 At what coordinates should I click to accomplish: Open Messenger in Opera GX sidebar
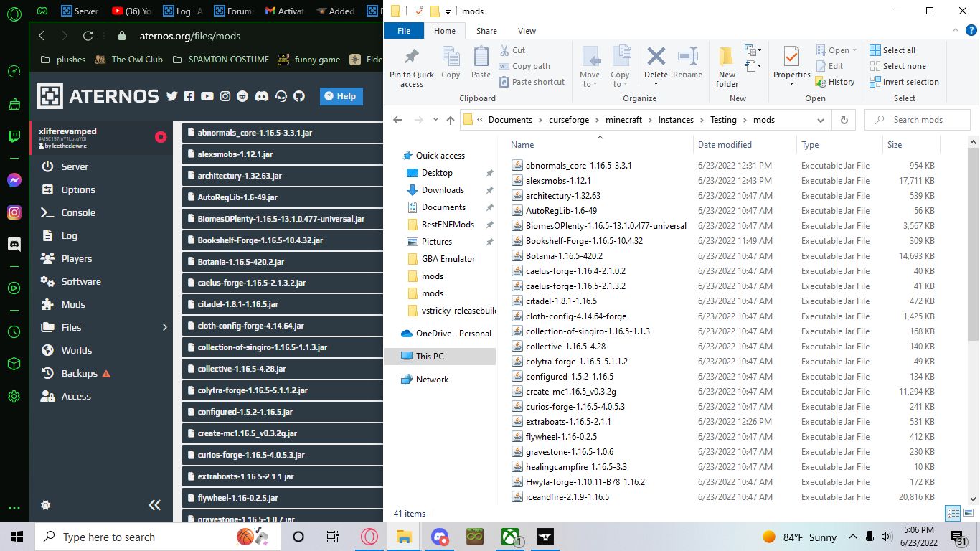(x=14, y=180)
